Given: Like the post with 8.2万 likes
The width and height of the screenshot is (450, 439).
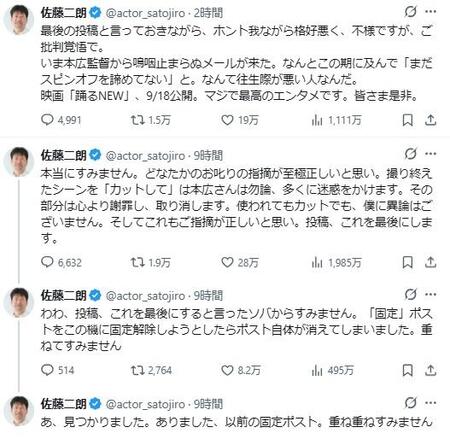Looking at the screenshot, I should 227,370.
